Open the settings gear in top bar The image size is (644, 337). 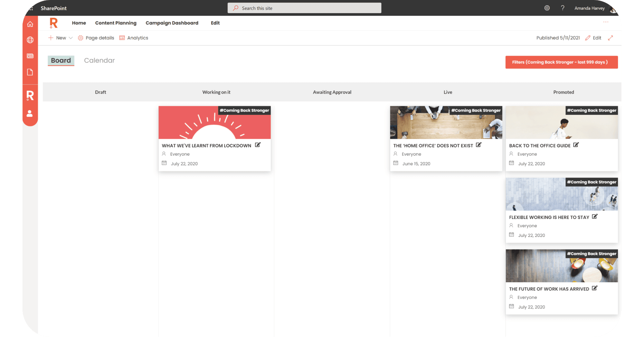547,8
